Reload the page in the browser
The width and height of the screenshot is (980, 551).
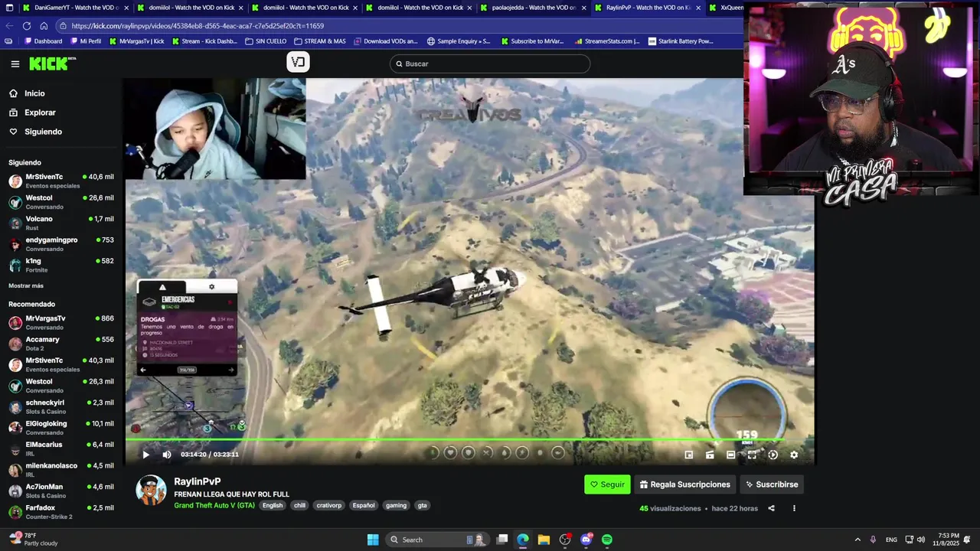27,25
